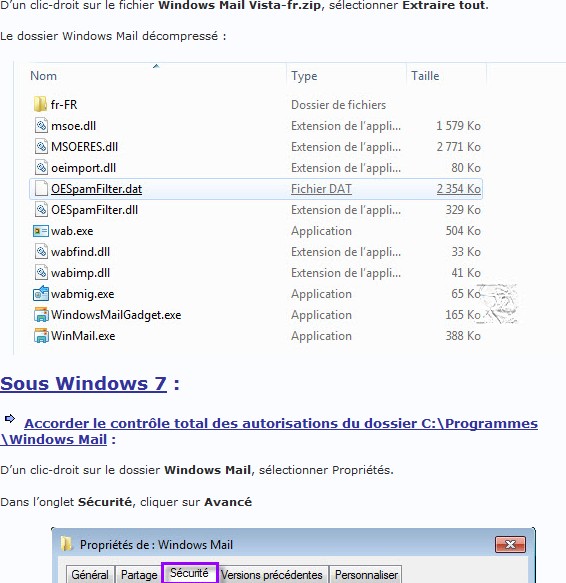Click the wab.exe contacts icon
This screenshot has height=583, width=566.
pyautogui.click(x=41, y=231)
